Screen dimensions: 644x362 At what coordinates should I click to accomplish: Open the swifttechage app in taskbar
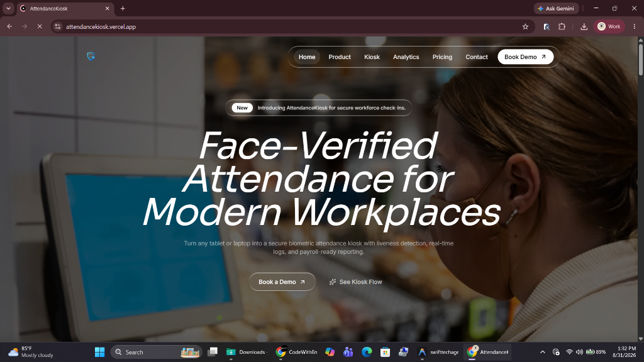coord(438,352)
